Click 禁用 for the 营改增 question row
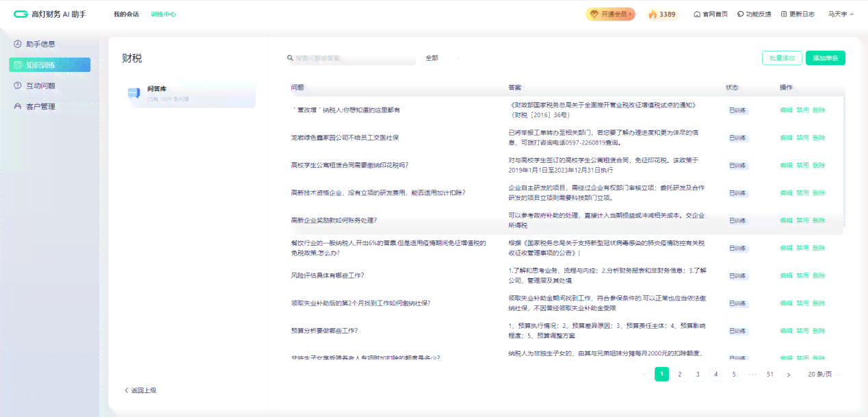This screenshot has width=868, height=417. pos(802,110)
